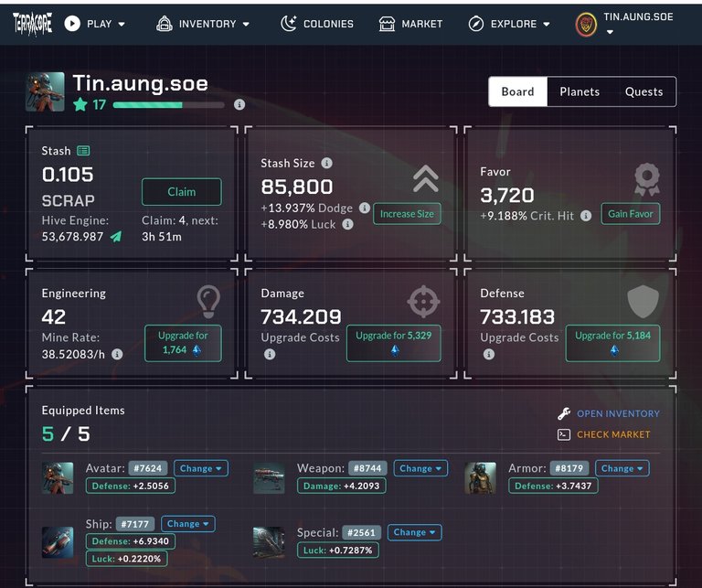Claim the stash SCRAP

182,192
